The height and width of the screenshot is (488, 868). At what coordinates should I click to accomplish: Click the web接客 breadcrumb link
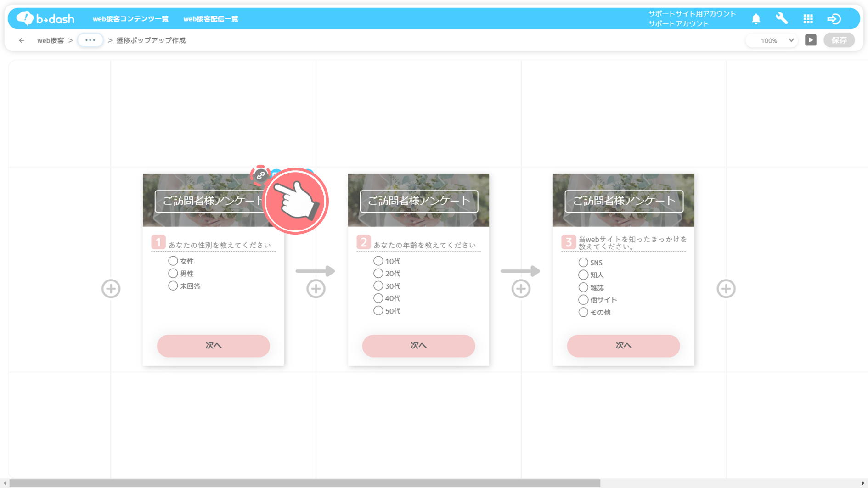click(x=51, y=40)
